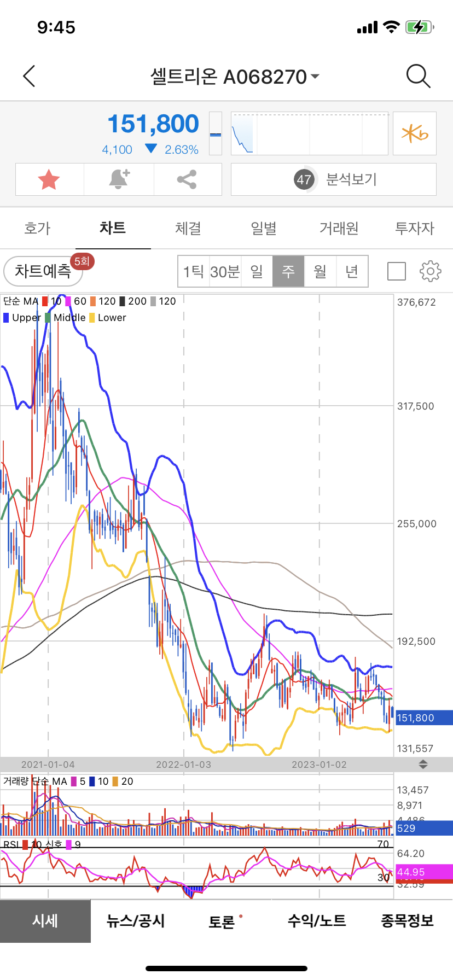Image resolution: width=453 pixels, height=980 pixels.
Task: Tap the MA 10 red legend swatch
Action: pyautogui.click(x=45, y=301)
